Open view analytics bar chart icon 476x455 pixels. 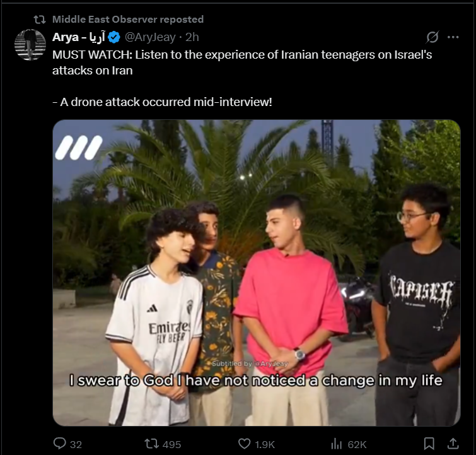337,444
